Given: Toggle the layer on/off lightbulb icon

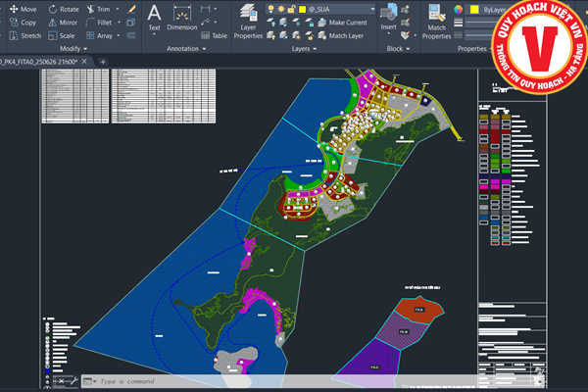Looking at the screenshot, I should 272,9.
